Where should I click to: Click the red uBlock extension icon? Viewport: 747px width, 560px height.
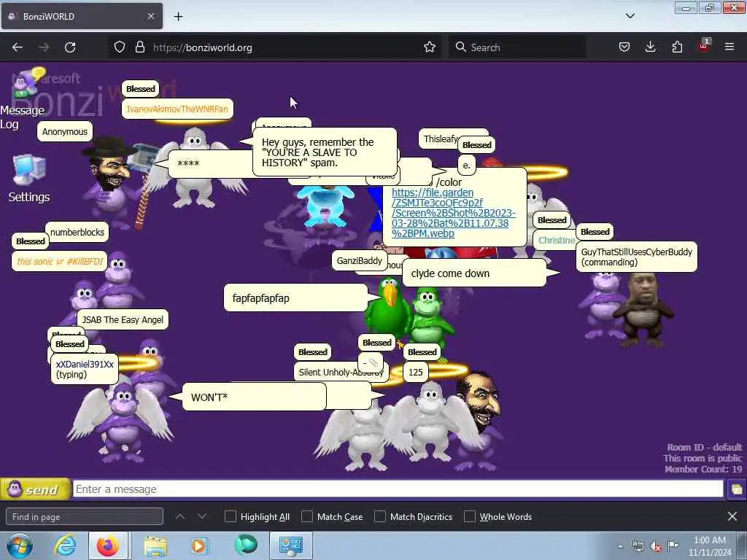703,46
